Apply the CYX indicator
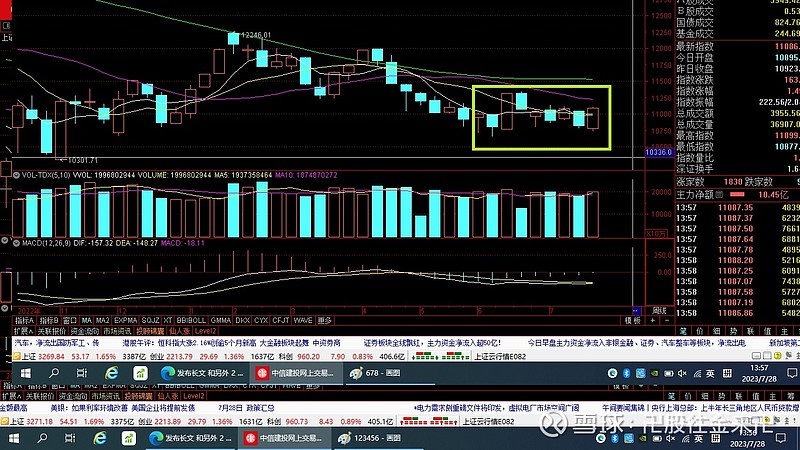 point(261,320)
